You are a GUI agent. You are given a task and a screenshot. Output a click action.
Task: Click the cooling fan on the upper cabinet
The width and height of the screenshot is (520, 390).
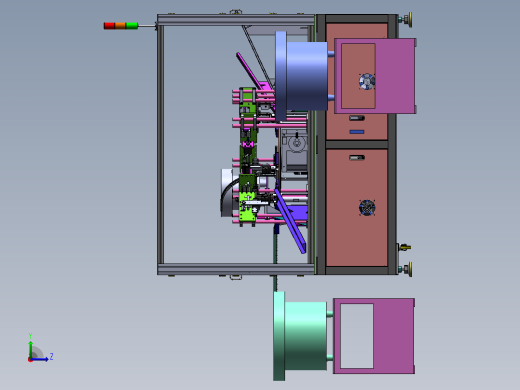click(367, 81)
